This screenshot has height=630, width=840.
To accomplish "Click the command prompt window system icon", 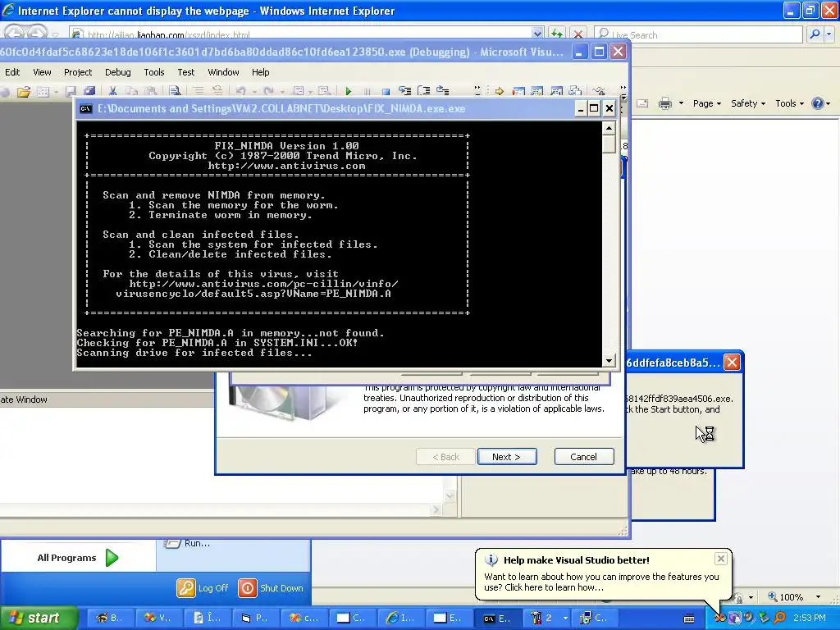I will 85,109.
